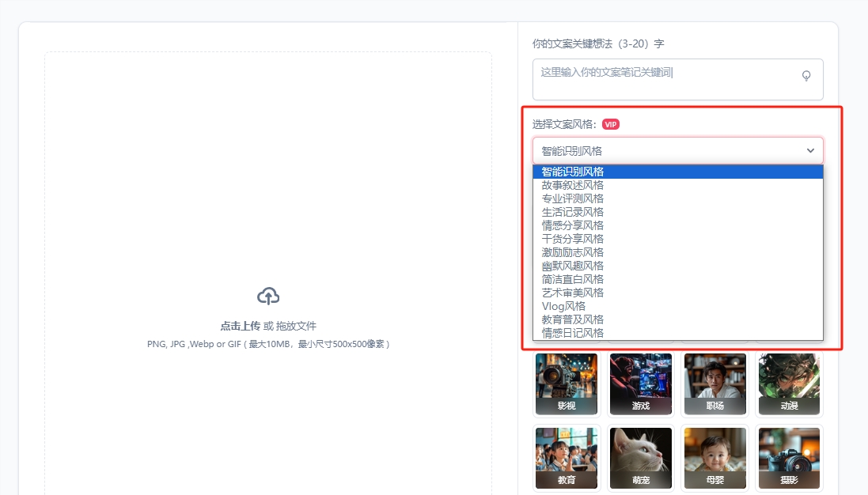Select the 影视 category thumbnail
This screenshot has width=868, height=495.
pyautogui.click(x=566, y=384)
